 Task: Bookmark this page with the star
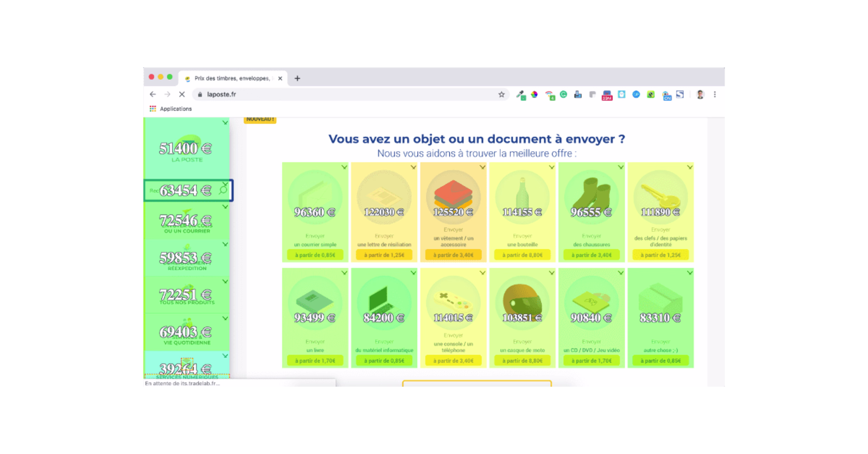tap(501, 94)
